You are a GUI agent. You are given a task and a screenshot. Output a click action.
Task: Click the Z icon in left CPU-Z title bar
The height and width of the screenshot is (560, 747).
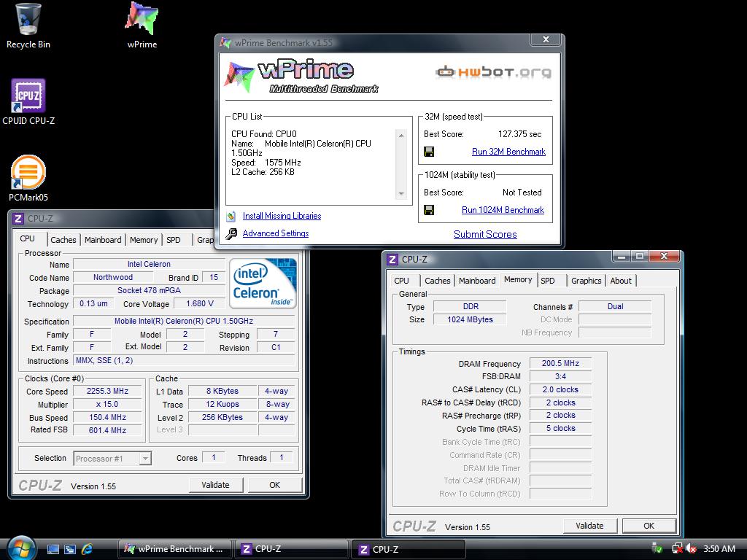point(18,219)
